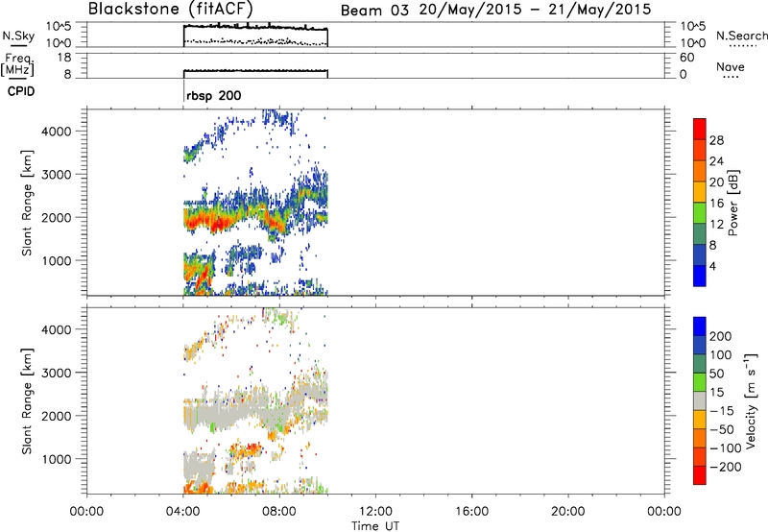Click the 100 label on Velocity colorbar
The height and width of the screenshot is (532, 768).
721,355
